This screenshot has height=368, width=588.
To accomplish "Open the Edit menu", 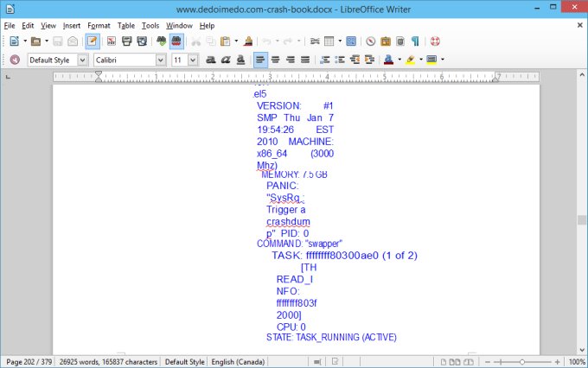I will pos(28,25).
